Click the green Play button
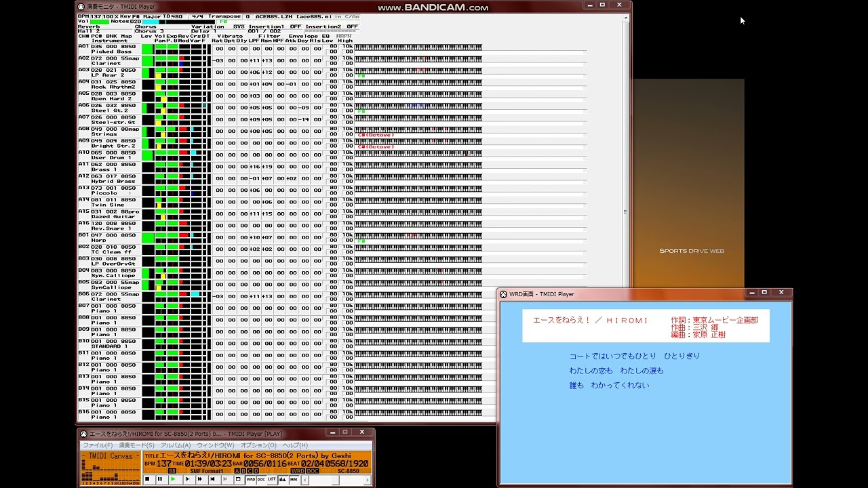This screenshot has height=488, width=868. 173,479
